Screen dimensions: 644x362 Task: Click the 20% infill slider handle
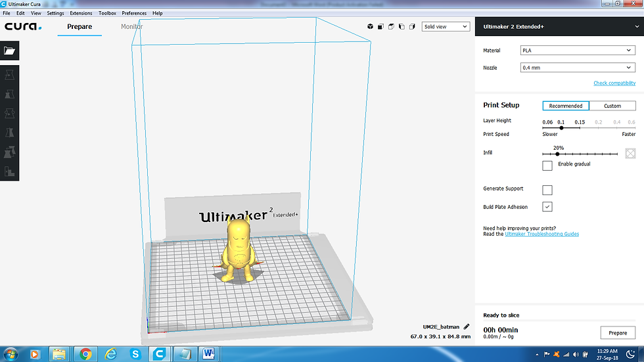click(557, 154)
